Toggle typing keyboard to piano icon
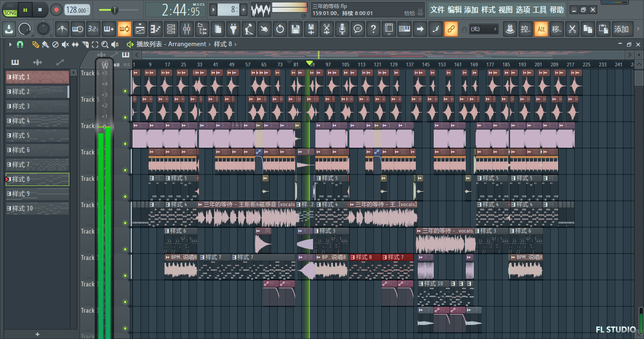644x339 pixels. 404,29
